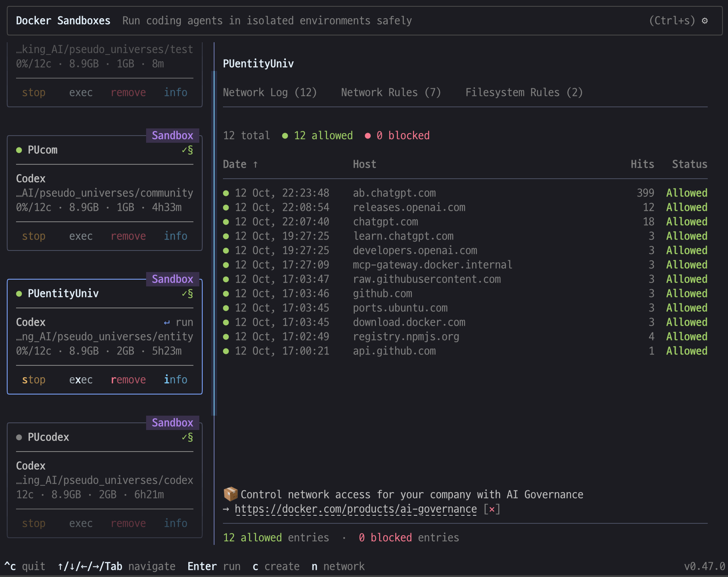Image resolution: width=728 pixels, height=577 pixels.
Task: Click the network shortcut in footer
Action: [x=338, y=566]
